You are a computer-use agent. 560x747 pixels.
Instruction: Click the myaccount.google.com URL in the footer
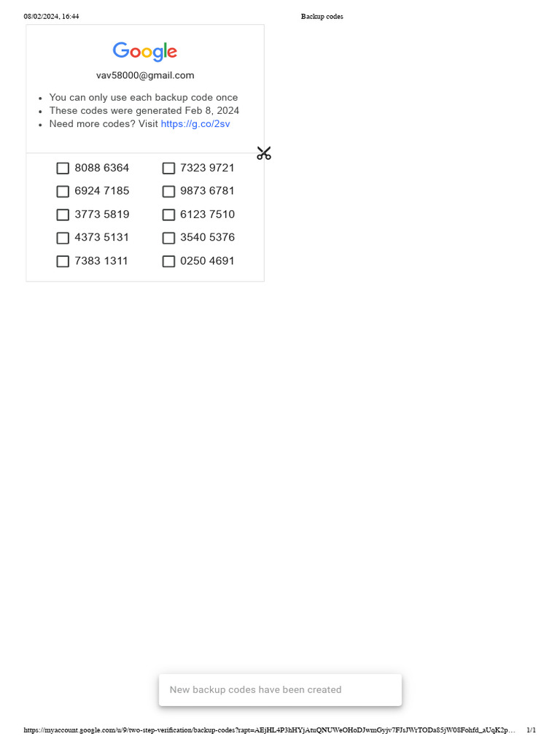click(270, 729)
